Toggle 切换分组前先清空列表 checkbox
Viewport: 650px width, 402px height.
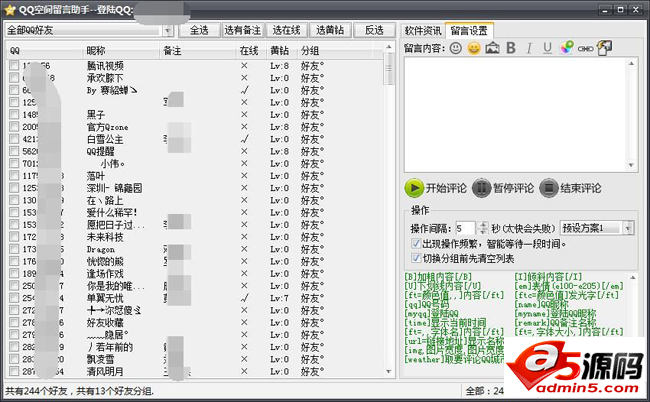(x=416, y=258)
